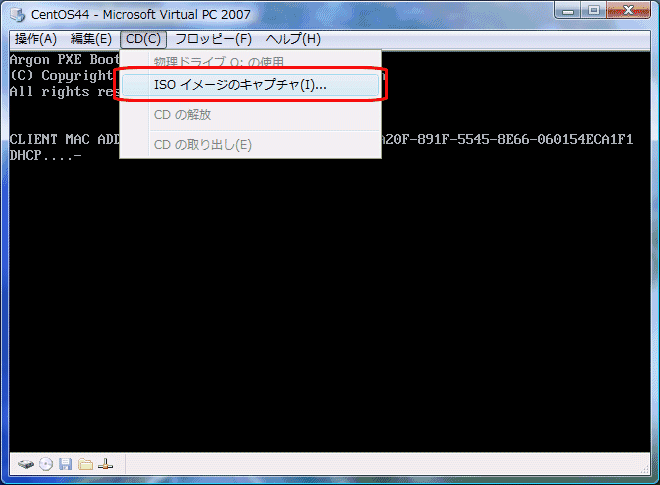Select 物理ドライブ の使用 menu entry
Viewport: 660px width, 485px height.
[251, 60]
